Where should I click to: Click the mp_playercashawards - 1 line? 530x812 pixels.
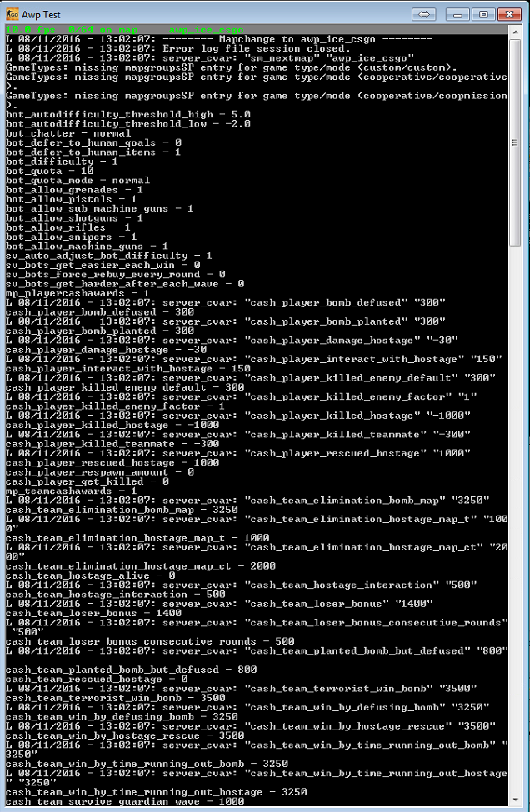pyautogui.click(x=77, y=293)
